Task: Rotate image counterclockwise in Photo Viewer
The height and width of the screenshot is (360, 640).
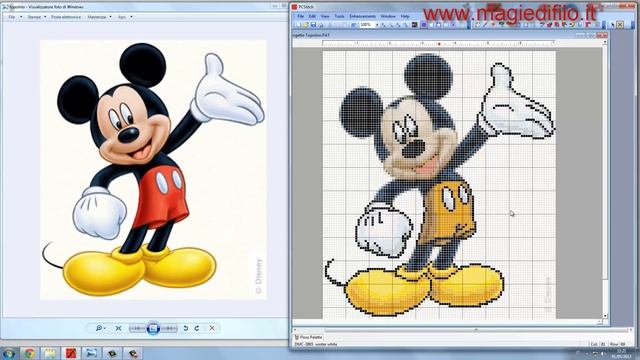Action: [186, 328]
